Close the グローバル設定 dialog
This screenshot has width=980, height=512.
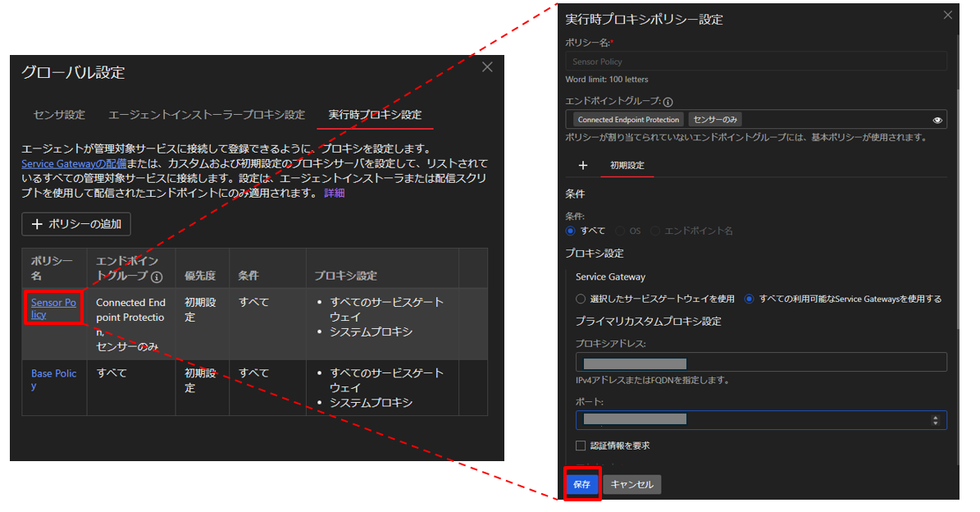click(487, 67)
